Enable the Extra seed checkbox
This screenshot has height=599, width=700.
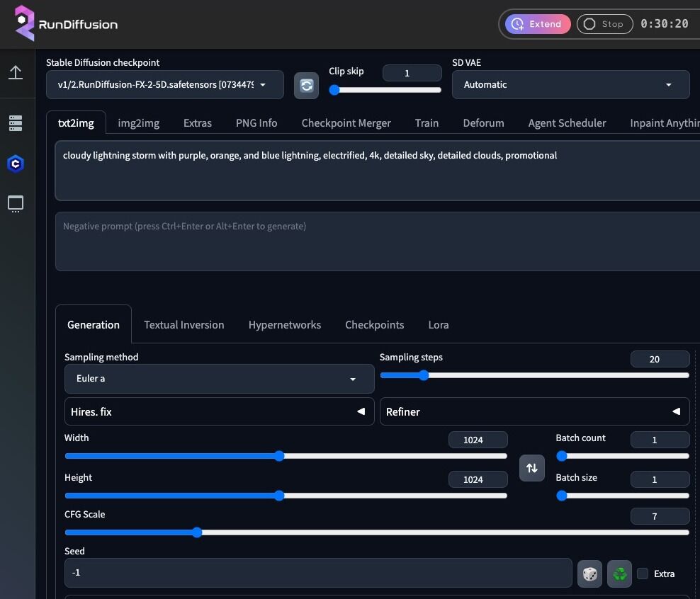(x=643, y=574)
